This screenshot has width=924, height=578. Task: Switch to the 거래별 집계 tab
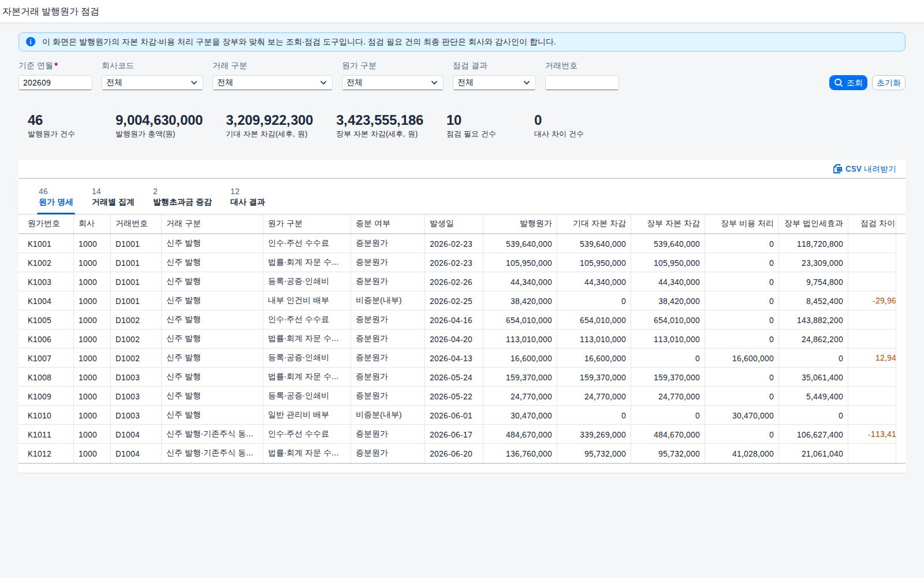pos(113,197)
